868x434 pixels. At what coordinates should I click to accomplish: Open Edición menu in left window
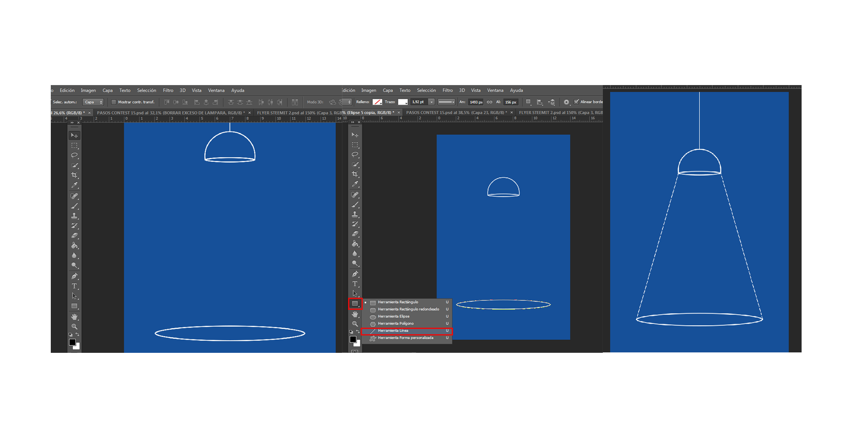click(x=67, y=90)
